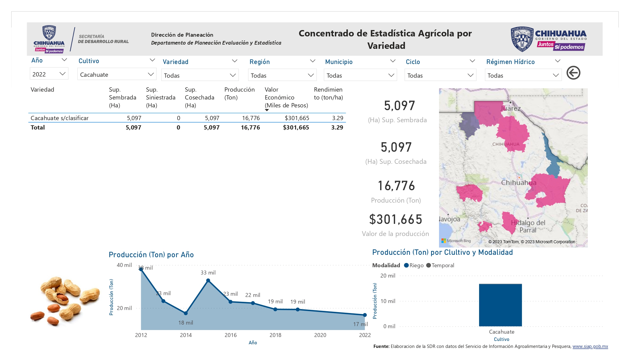Open the Cultivo dropdown showing Cacahuate
Screen dimensions: 630x364
[117, 74]
